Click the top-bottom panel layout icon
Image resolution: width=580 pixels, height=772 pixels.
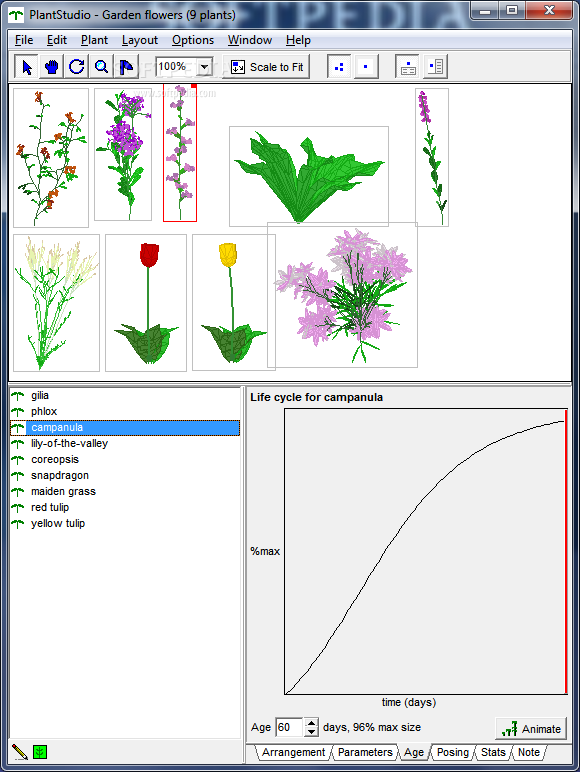(408, 66)
